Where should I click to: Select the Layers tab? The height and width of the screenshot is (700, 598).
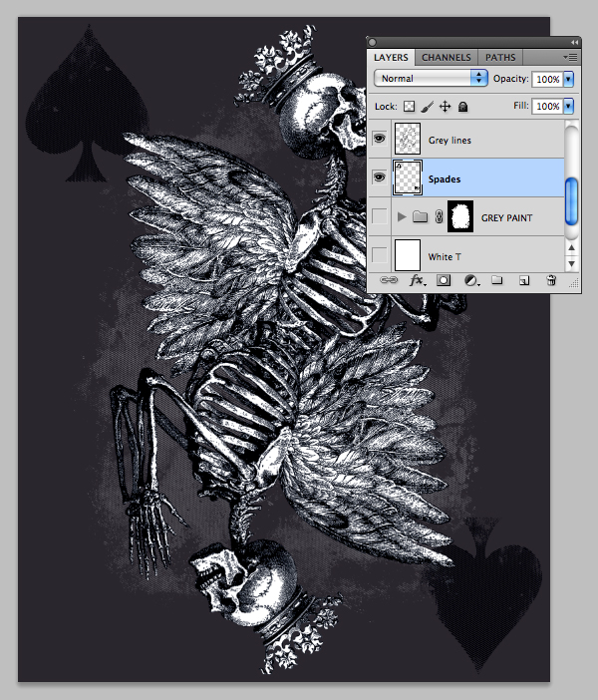click(391, 58)
